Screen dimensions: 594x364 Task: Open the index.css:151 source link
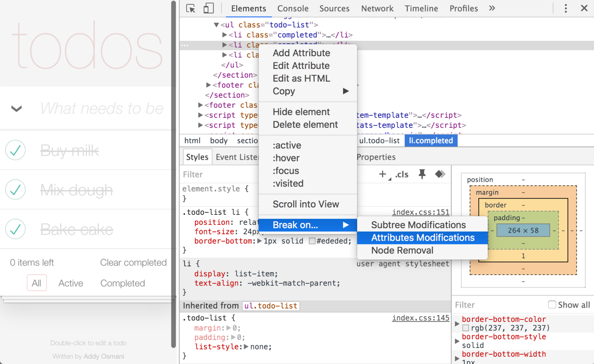coord(420,212)
